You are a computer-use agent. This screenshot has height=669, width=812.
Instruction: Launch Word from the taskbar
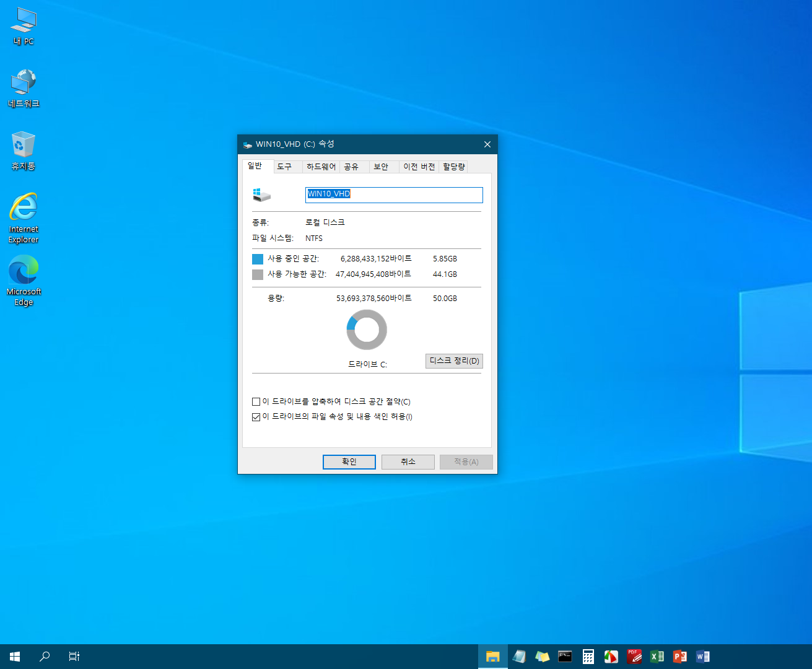pyautogui.click(x=703, y=657)
